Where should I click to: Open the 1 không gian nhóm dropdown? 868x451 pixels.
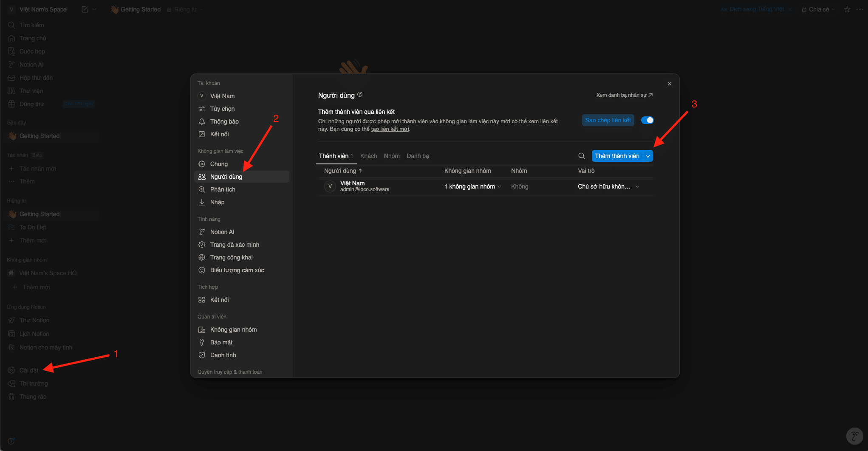[472, 186]
